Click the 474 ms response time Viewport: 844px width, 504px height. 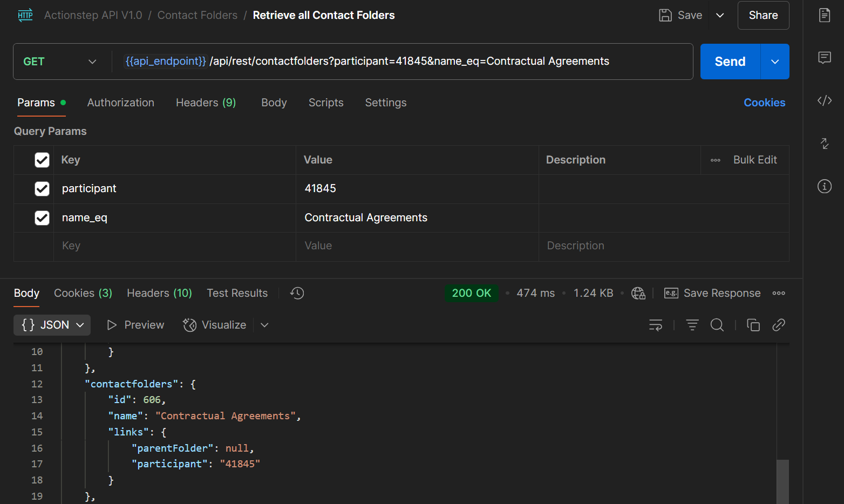pyautogui.click(x=536, y=293)
